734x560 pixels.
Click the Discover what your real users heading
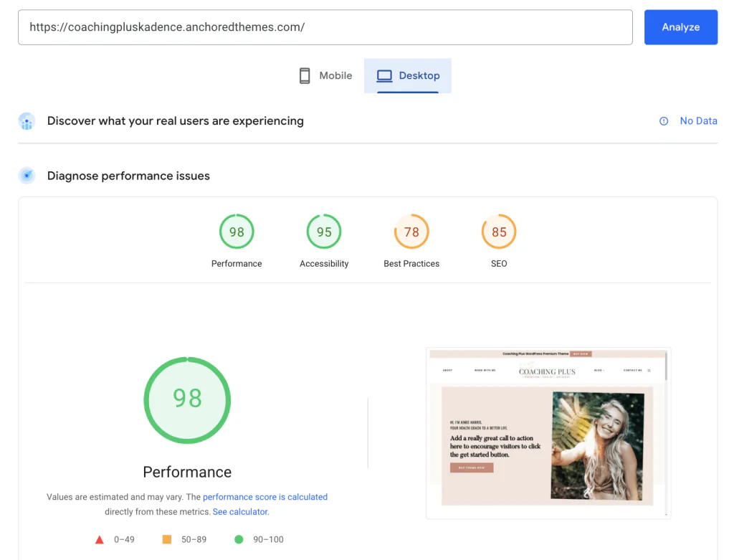(175, 120)
